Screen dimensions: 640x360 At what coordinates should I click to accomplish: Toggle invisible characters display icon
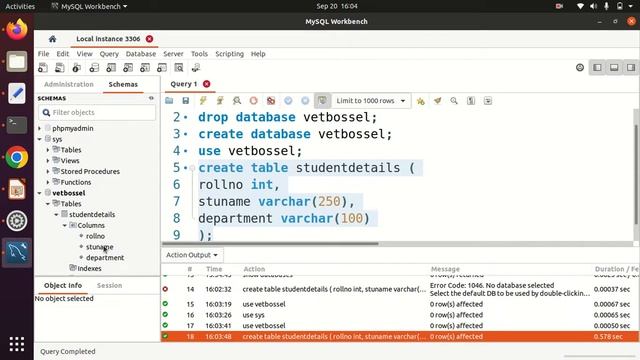(471, 101)
